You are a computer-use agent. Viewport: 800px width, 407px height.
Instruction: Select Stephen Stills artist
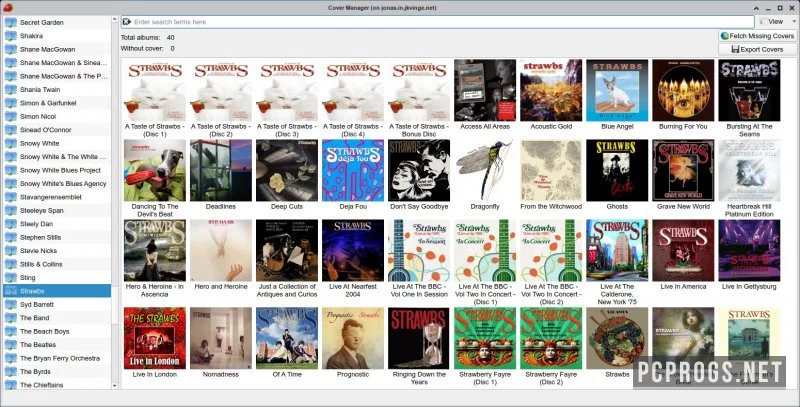click(x=57, y=237)
